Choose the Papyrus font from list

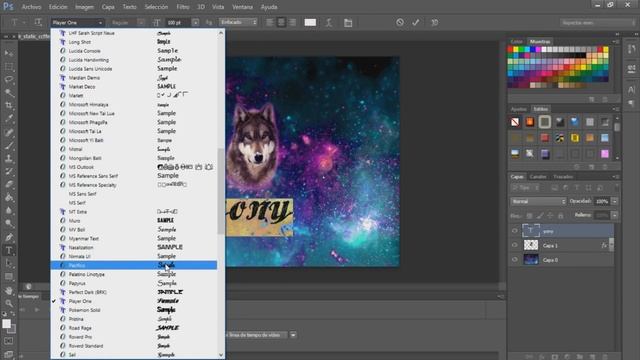[x=133, y=283]
